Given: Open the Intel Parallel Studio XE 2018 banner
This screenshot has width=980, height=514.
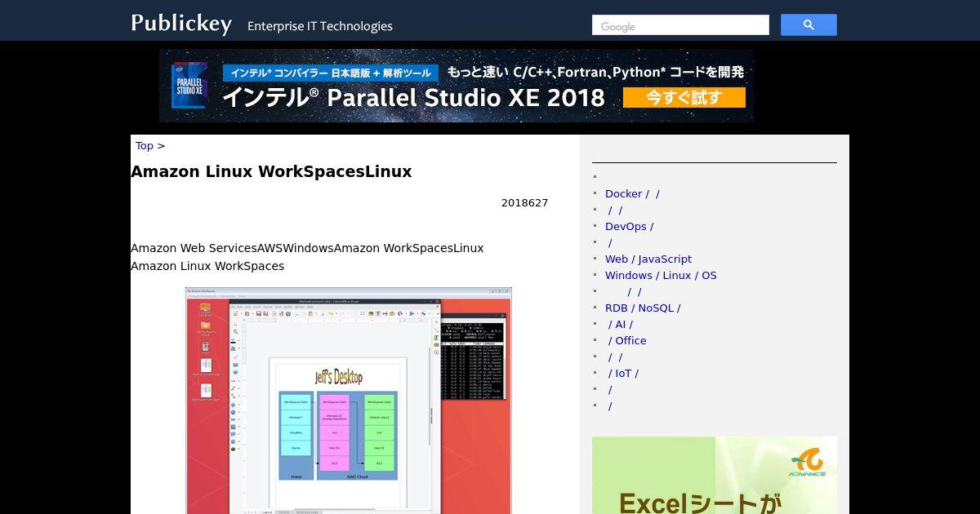Looking at the screenshot, I should [x=457, y=86].
